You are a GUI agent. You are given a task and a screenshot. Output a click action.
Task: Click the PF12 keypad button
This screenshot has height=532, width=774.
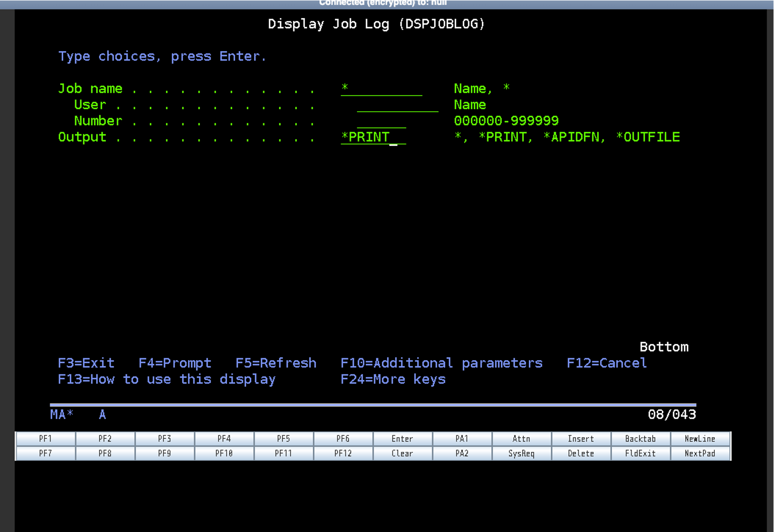343,453
